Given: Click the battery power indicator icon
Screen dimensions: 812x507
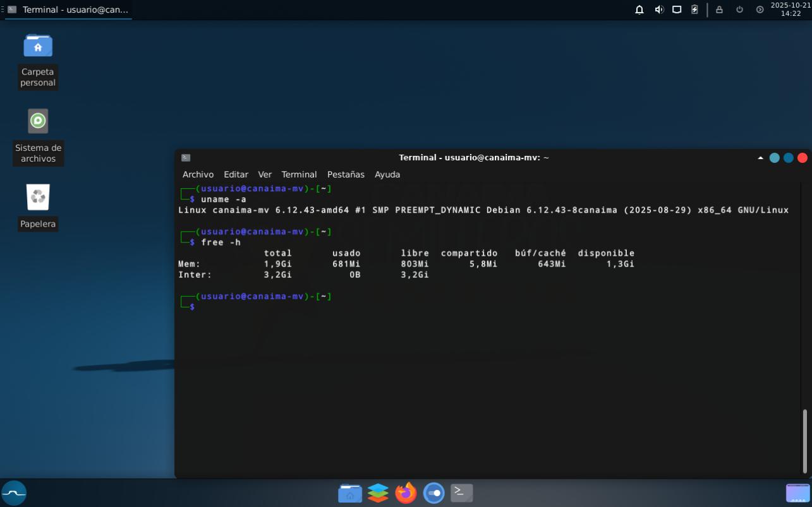Looking at the screenshot, I should pyautogui.click(x=694, y=9).
